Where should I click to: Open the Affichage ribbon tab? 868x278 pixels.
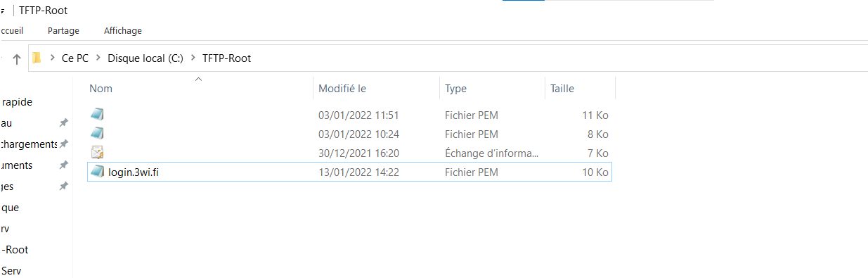point(123,31)
